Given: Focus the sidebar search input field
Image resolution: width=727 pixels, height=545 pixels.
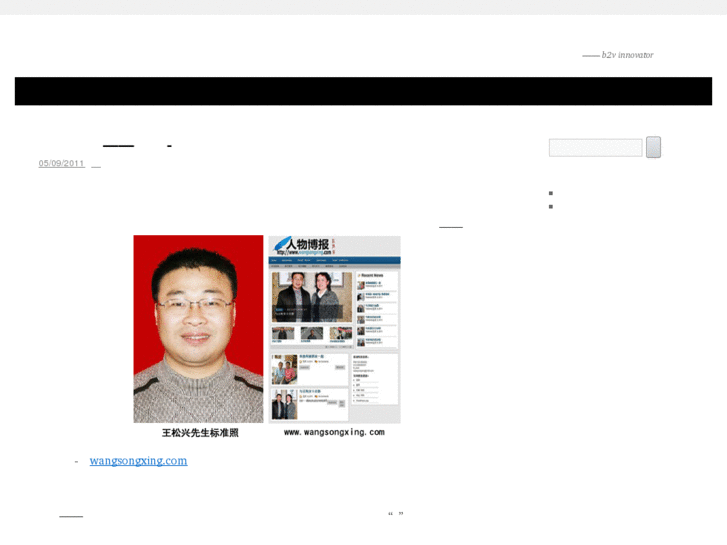Looking at the screenshot, I should click(x=595, y=147).
